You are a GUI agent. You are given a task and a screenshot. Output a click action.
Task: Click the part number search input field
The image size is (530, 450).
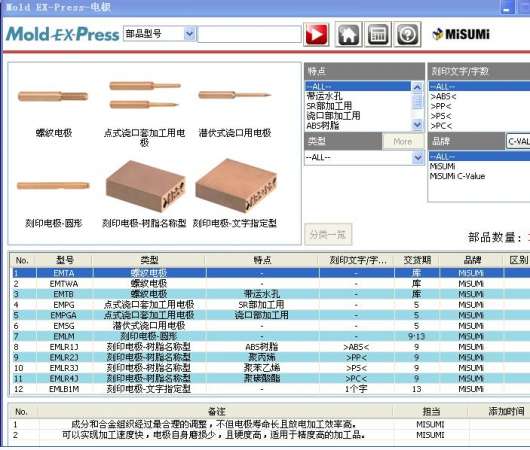(x=249, y=34)
